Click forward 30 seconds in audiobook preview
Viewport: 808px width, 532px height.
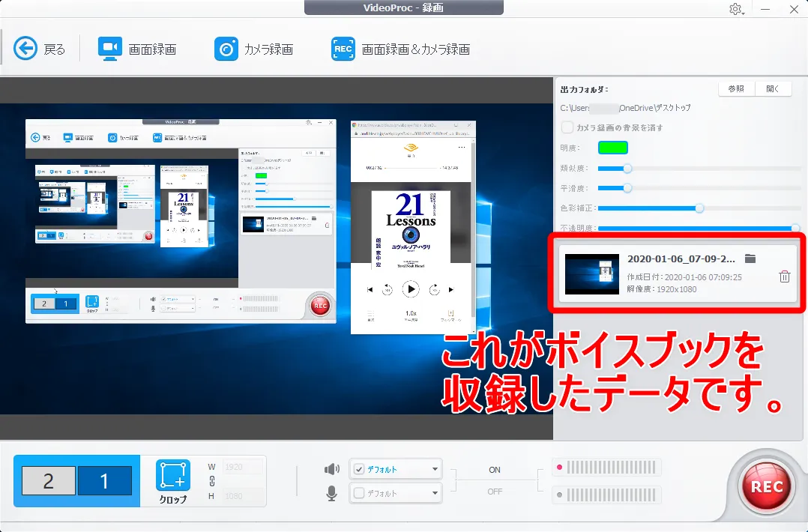click(434, 289)
